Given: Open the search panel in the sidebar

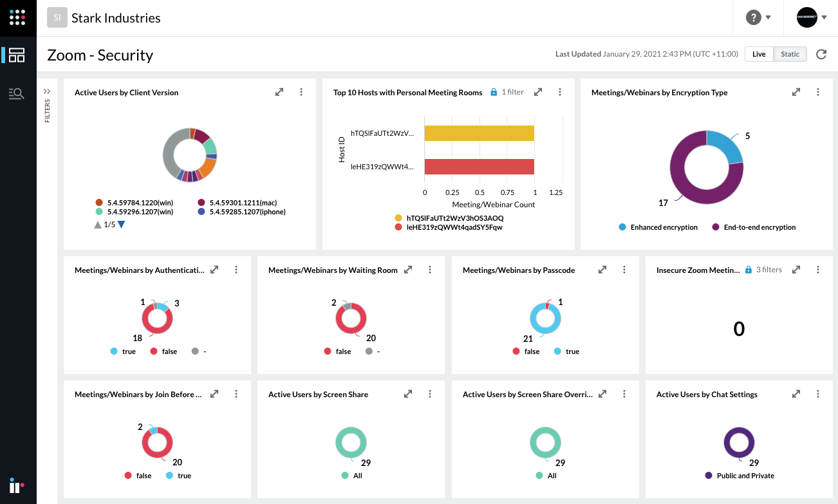Looking at the screenshot, I should coord(17,93).
